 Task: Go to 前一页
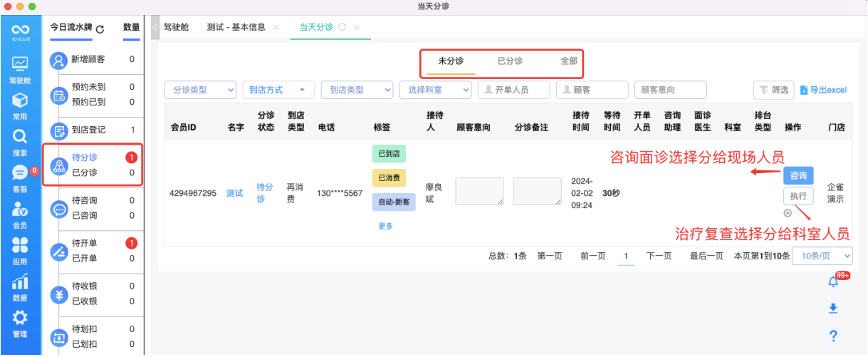click(593, 256)
